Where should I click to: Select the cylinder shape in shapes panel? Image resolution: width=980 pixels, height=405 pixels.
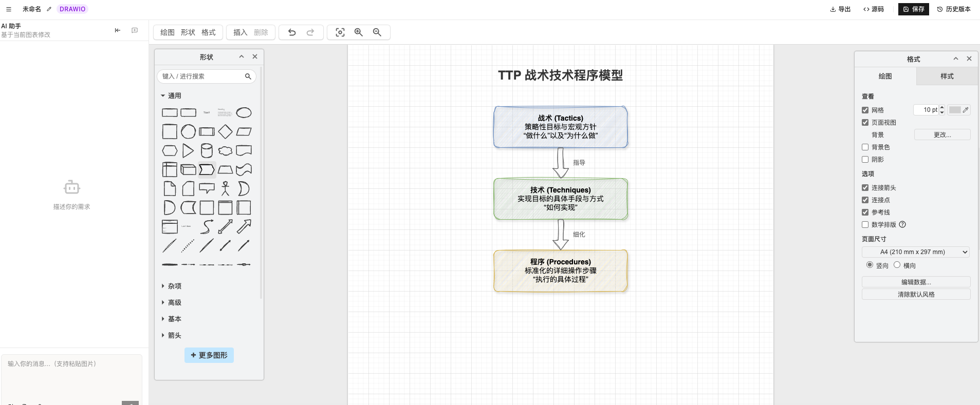[207, 150]
